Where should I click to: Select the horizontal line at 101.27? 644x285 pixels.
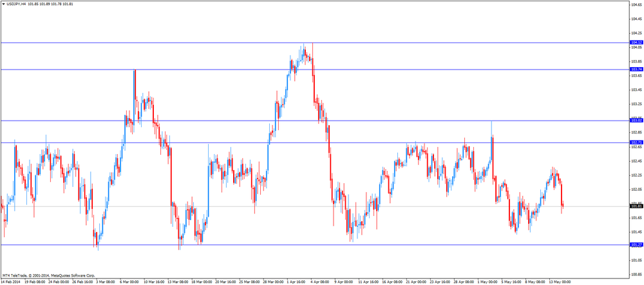tap(314, 244)
